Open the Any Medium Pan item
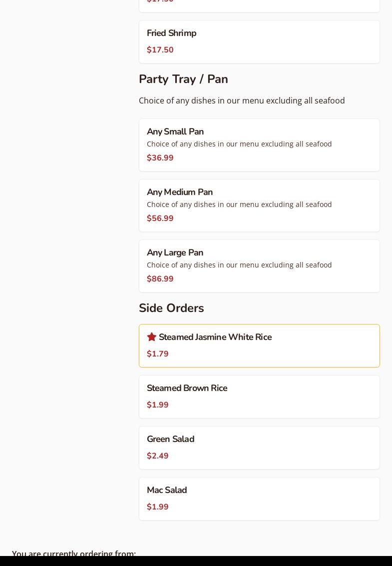Screen dimensions: 392x566 (180, 192)
